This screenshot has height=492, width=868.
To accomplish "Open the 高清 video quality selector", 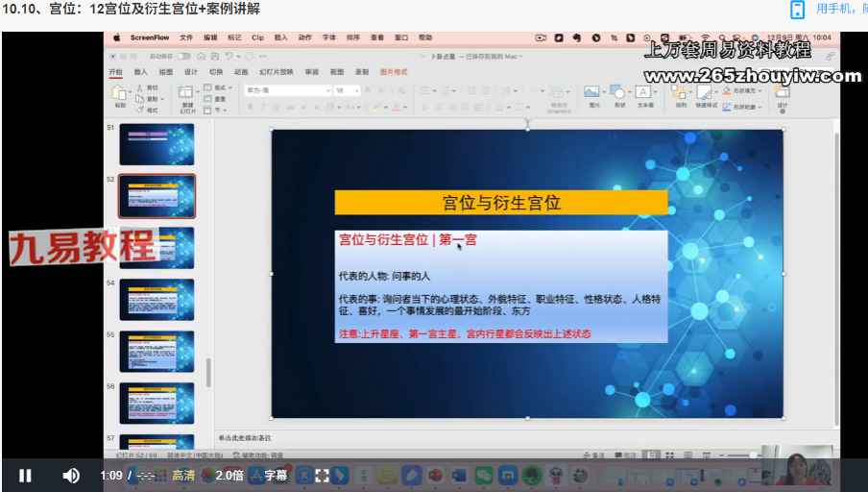I will pyautogui.click(x=183, y=475).
